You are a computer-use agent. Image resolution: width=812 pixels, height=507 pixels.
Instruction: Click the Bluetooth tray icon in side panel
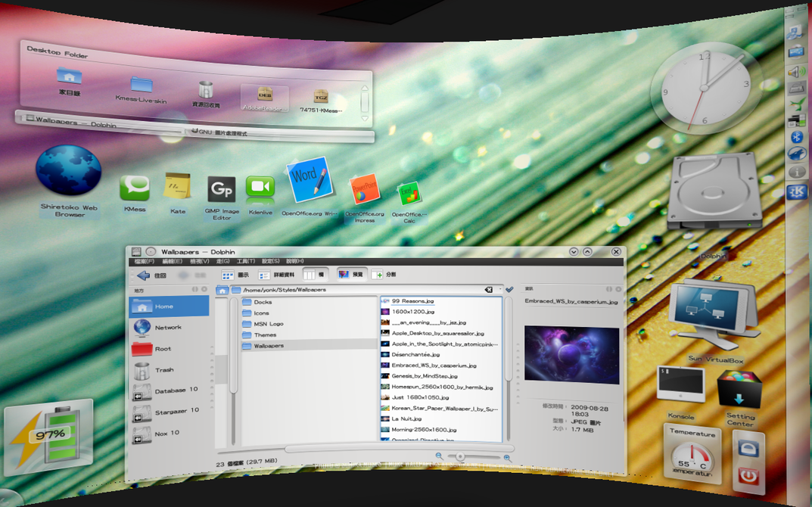[797, 137]
